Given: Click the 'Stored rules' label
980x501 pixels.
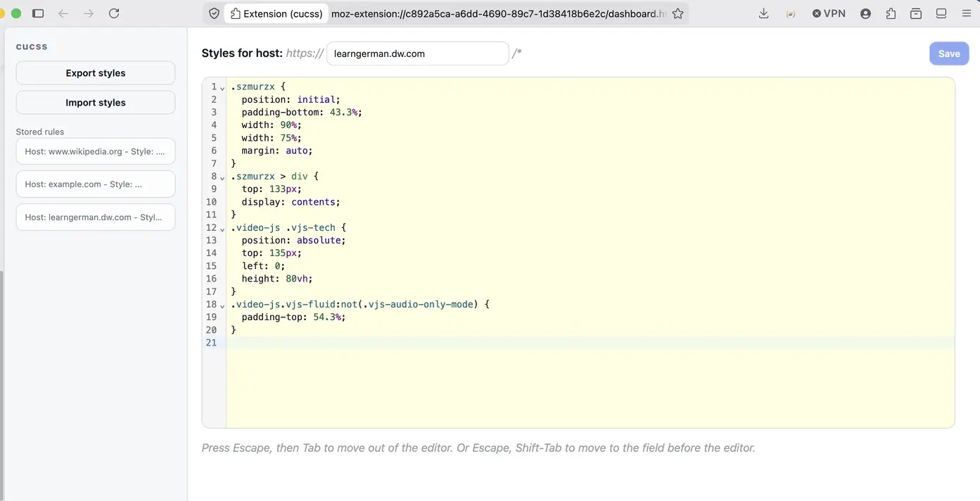Looking at the screenshot, I should (40, 132).
